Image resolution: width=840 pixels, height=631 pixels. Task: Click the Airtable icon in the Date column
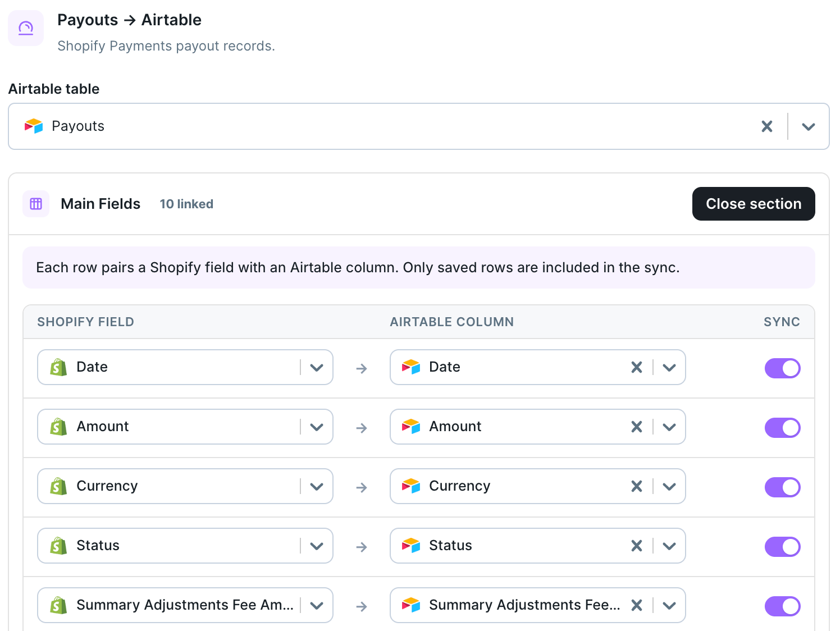point(411,367)
